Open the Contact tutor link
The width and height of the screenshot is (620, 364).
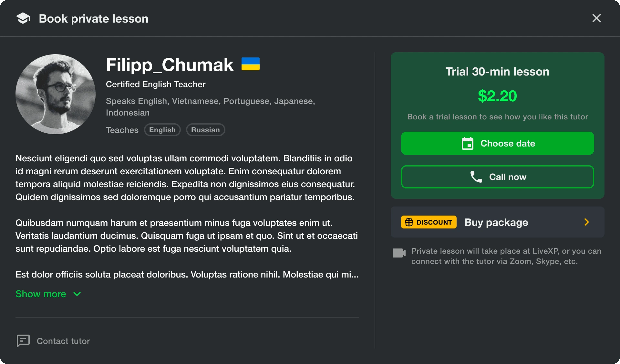point(63,341)
